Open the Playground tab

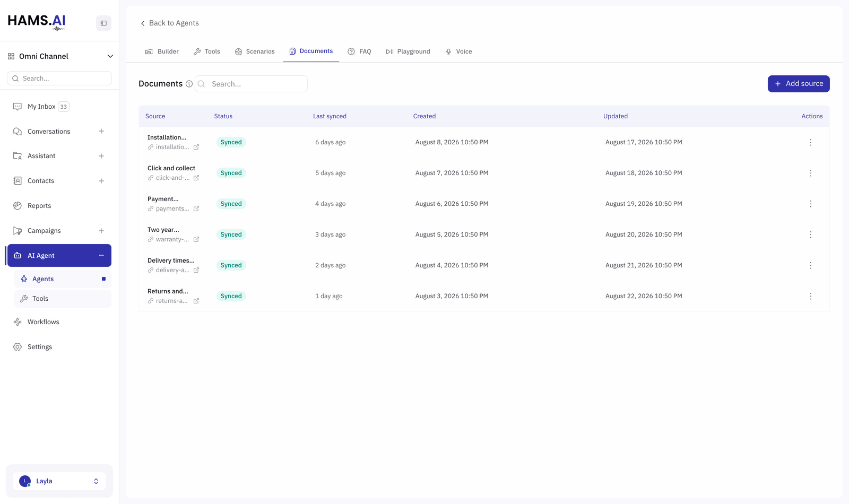pos(408,51)
